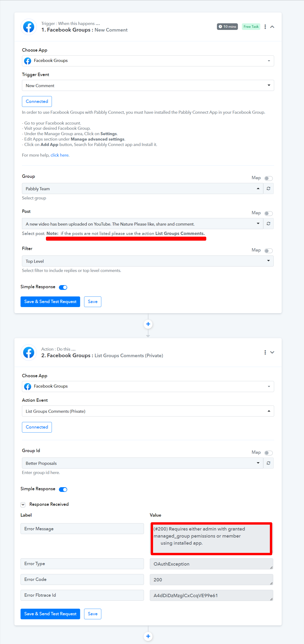
Task: Add a step between trigger and action
Action: point(148,324)
